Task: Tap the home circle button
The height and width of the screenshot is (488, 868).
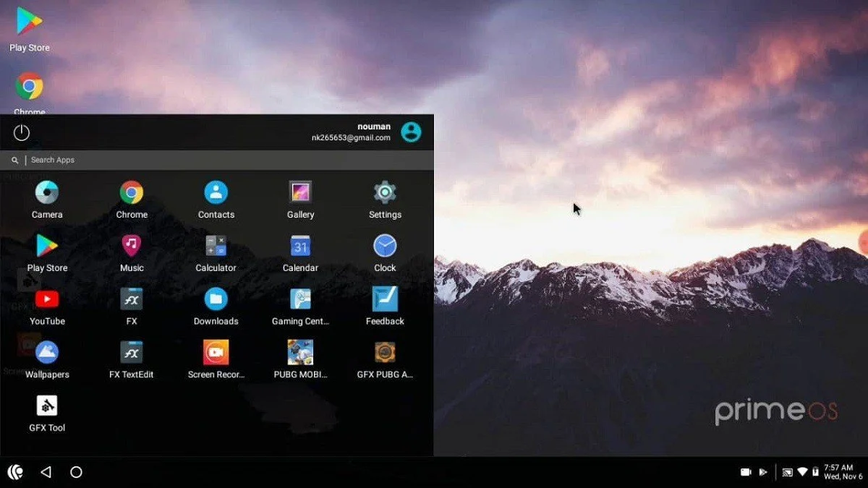Action: (x=76, y=472)
